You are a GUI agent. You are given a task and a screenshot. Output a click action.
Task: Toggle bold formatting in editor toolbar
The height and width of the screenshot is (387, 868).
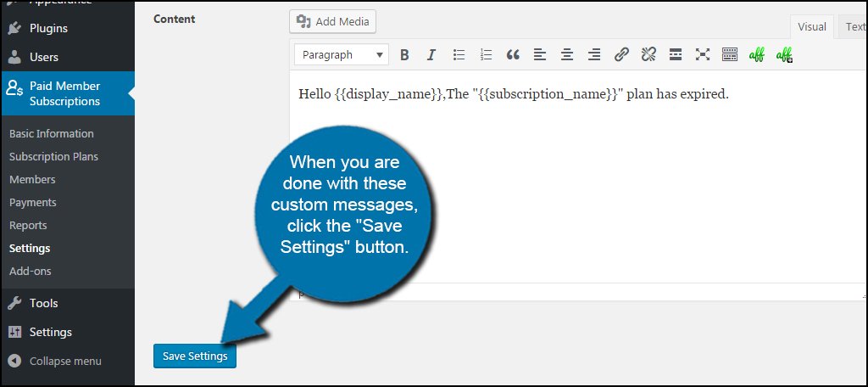tap(404, 55)
